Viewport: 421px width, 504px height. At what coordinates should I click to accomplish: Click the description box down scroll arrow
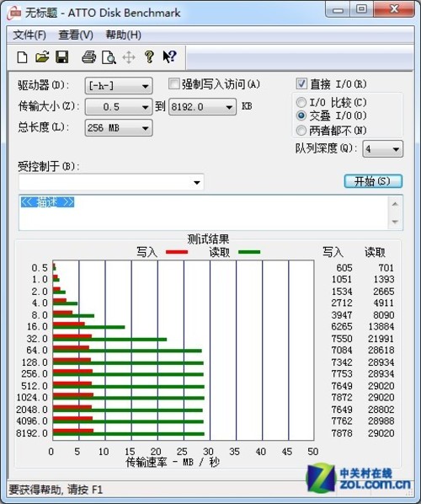[395, 222]
